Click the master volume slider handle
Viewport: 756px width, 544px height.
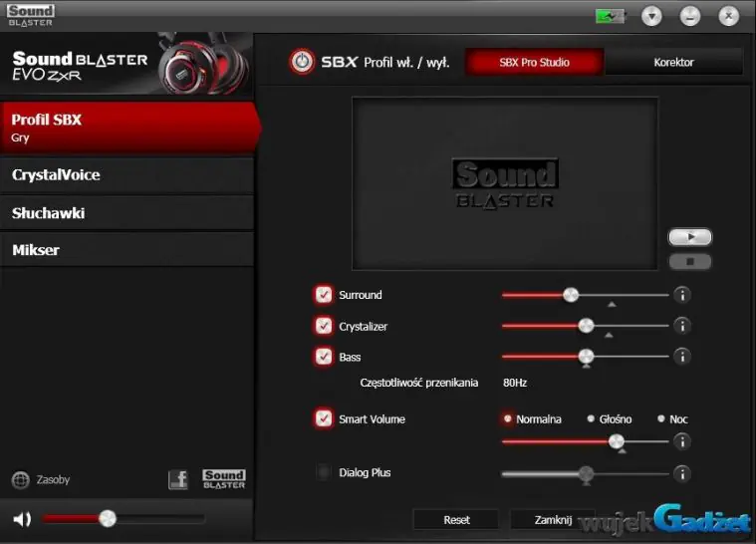click(108, 519)
